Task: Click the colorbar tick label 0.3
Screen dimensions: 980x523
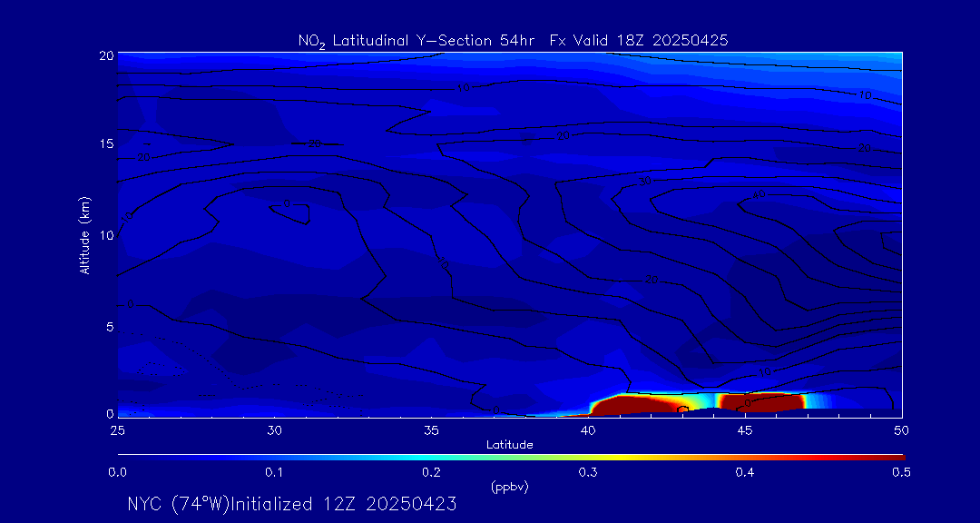Action: click(588, 472)
